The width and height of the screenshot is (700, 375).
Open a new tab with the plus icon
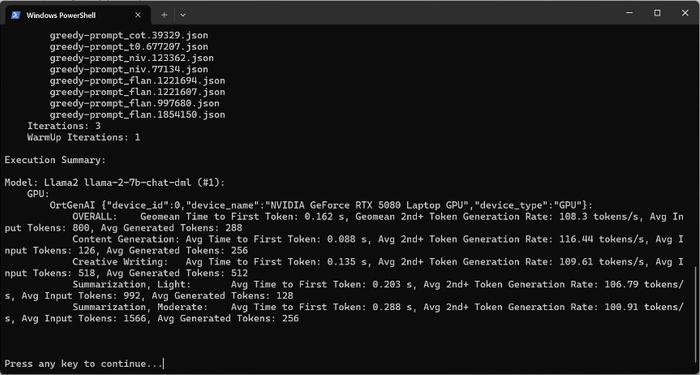point(164,15)
